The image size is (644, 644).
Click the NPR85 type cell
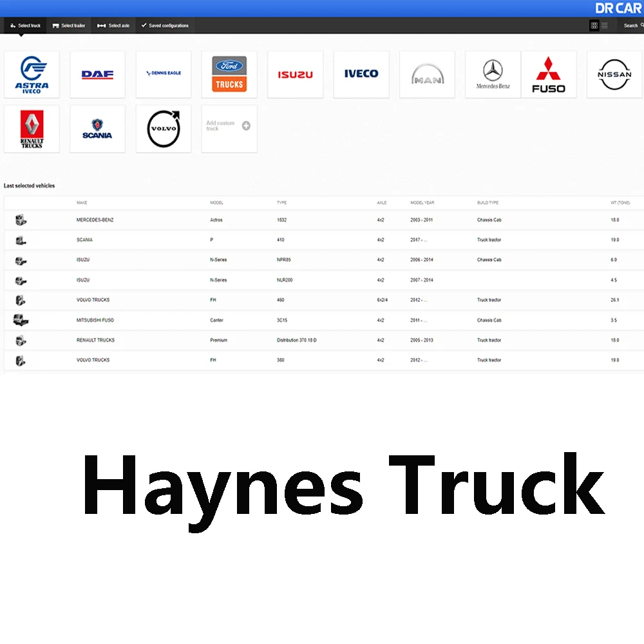[284, 260]
